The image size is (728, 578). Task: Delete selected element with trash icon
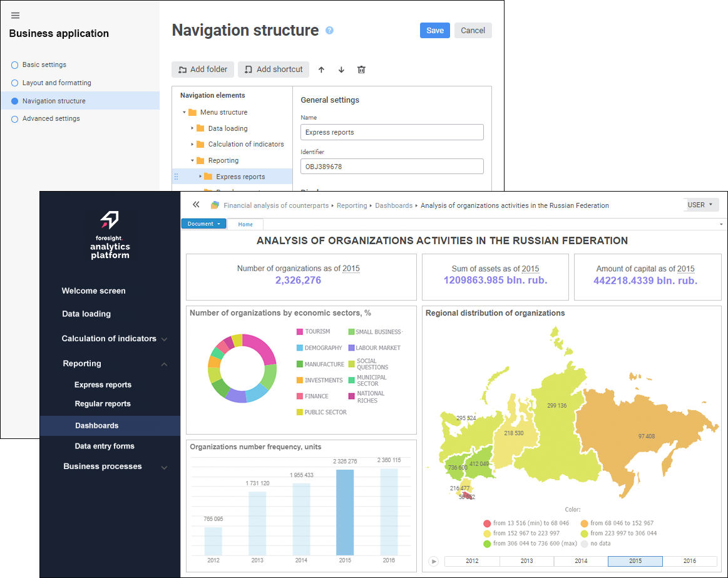pyautogui.click(x=361, y=70)
